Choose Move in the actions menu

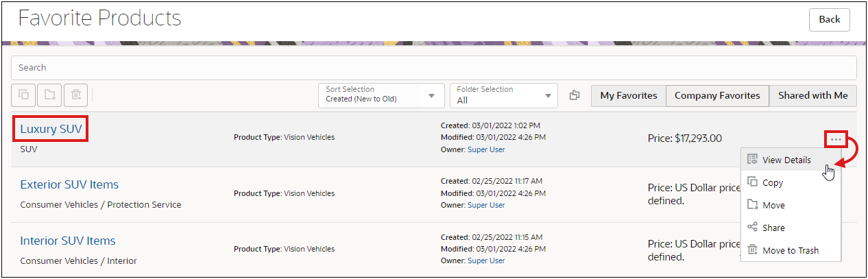pos(773,205)
